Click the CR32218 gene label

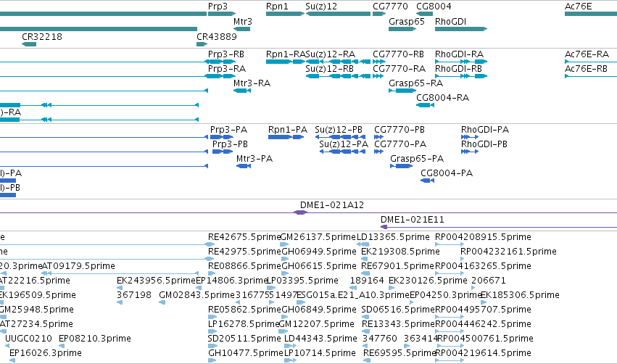pos(42,36)
